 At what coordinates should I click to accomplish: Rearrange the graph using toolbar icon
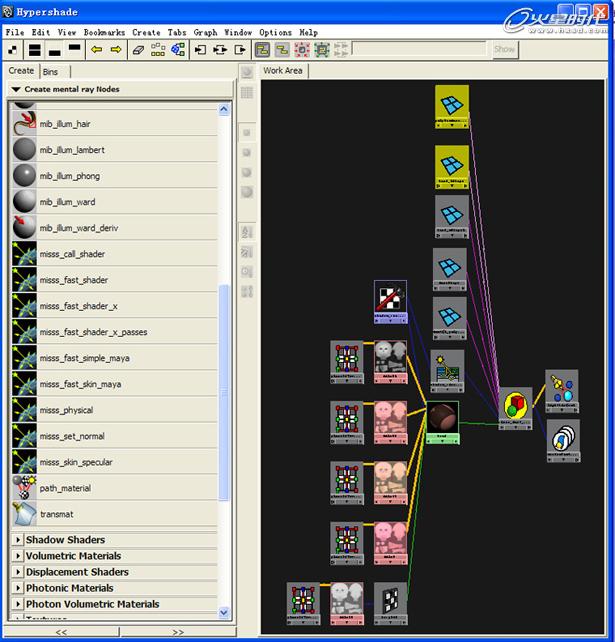(x=158, y=50)
